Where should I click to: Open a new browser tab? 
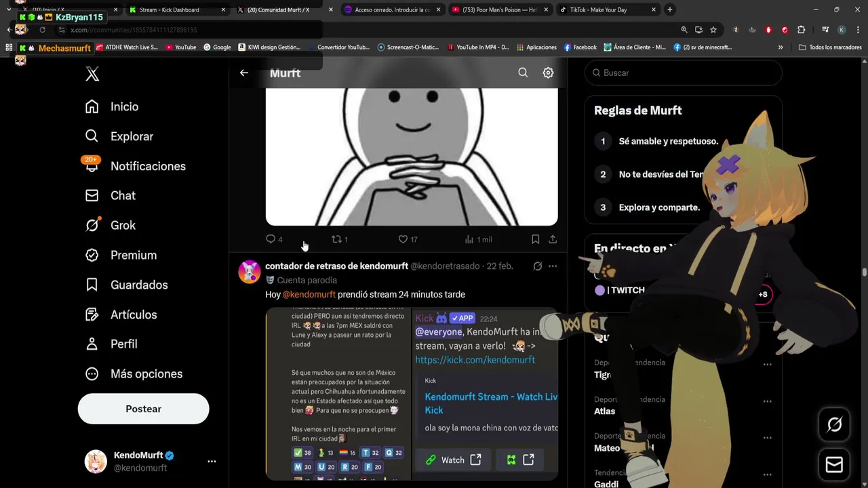pos(669,9)
